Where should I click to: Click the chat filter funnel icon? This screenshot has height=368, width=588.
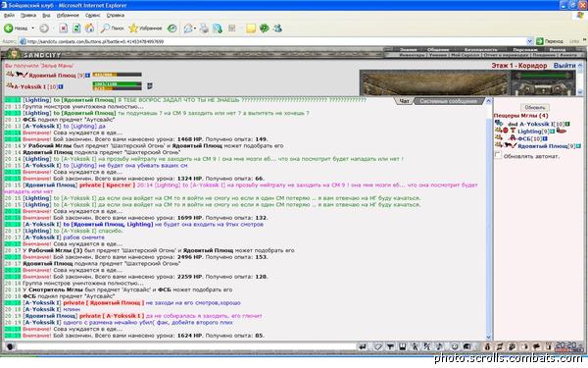(390, 346)
